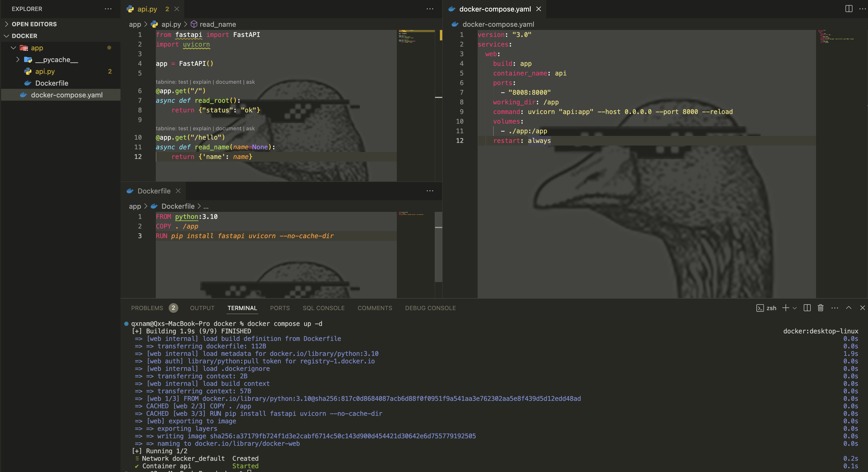This screenshot has height=472, width=868.
Task: Create a new terminal with plus icon
Action: tap(786, 308)
